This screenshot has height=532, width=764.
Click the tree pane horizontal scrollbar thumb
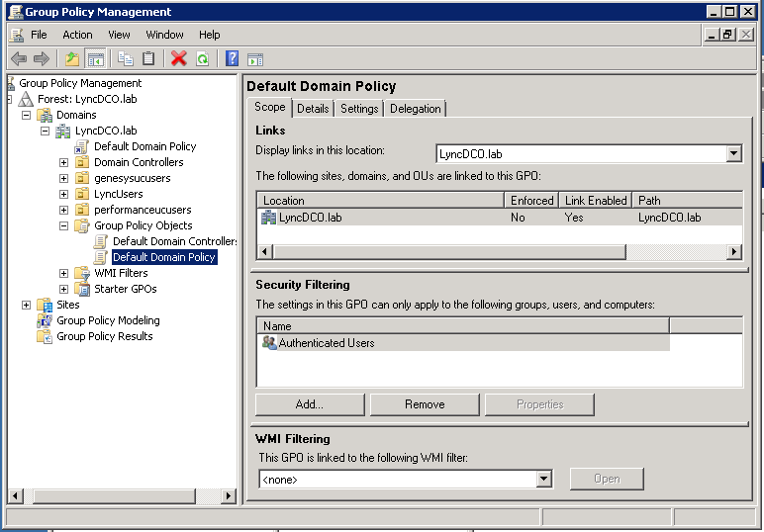[x=114, y=496]
